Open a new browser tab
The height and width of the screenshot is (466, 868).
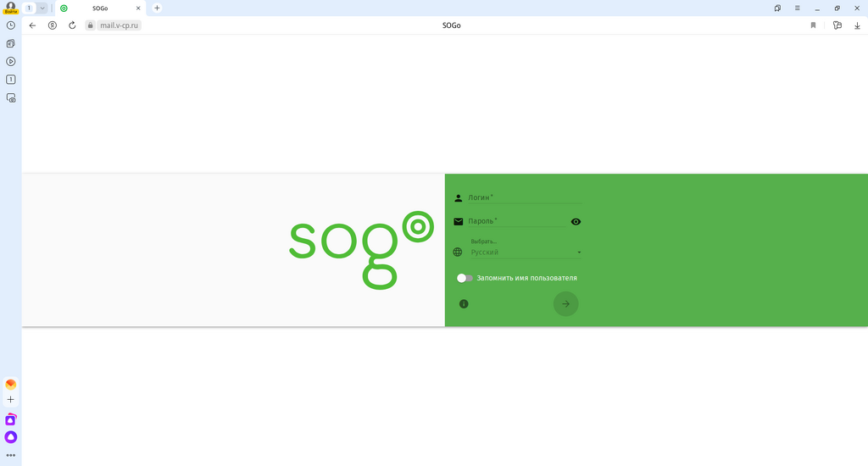pyautogui.click(x=157, y=8)
